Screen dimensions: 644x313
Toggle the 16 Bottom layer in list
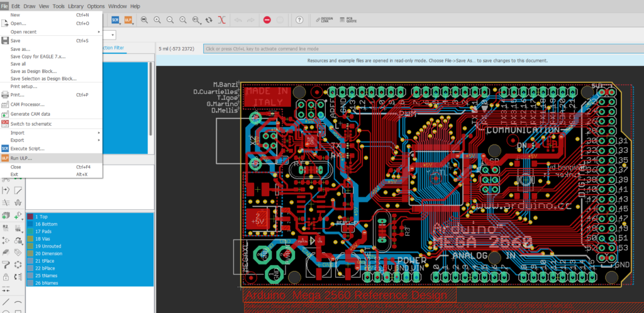click(47, 224)
